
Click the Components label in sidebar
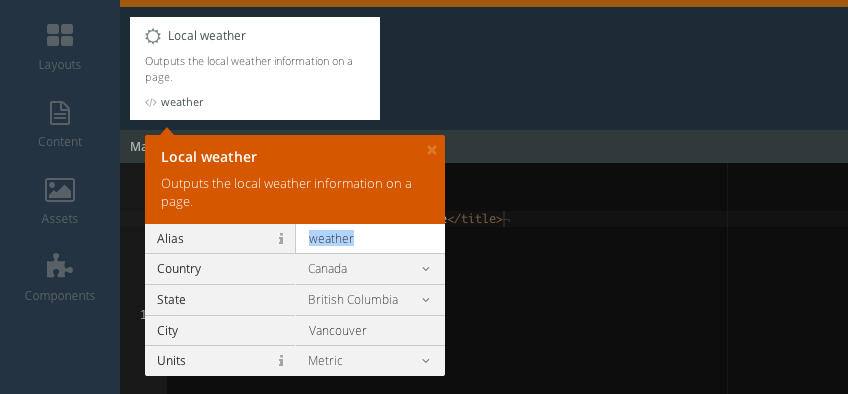point(59,296)
